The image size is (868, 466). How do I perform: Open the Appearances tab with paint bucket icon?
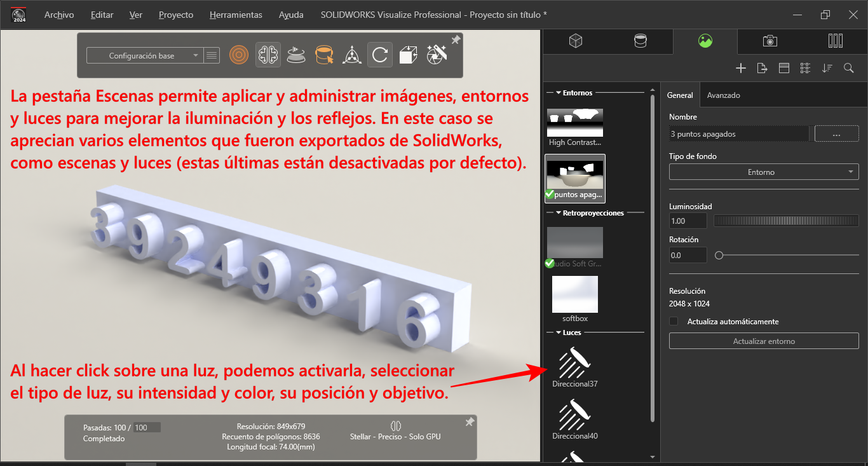(641, 41)
